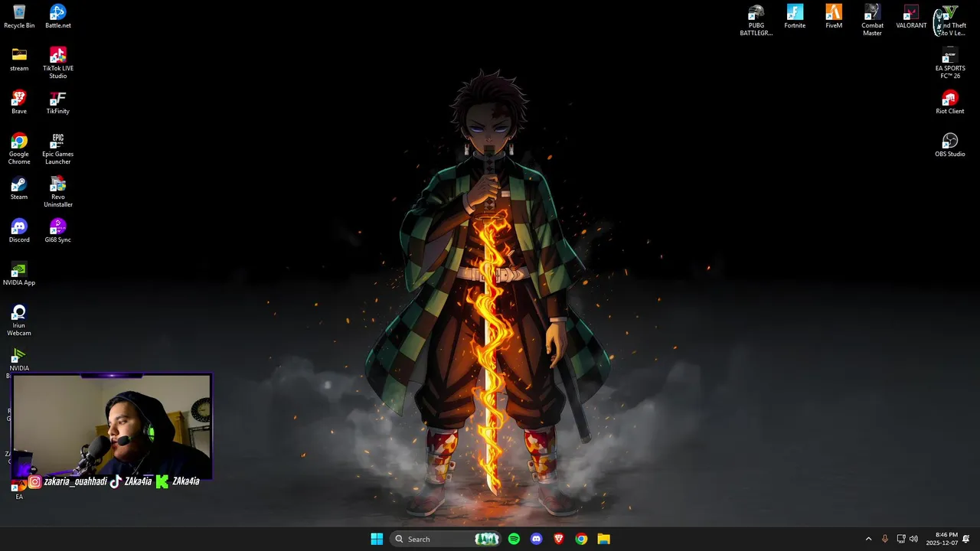Click the microphone icon in system tray

click(x=885, y=539)
